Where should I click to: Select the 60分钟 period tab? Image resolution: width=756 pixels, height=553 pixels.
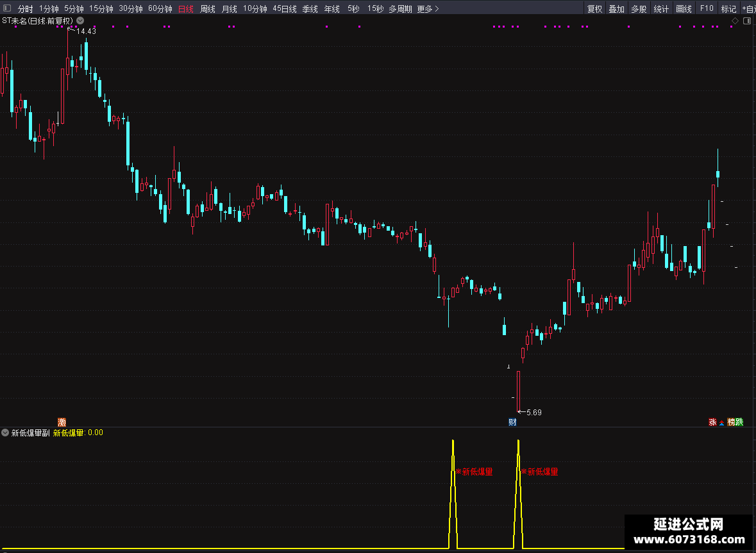(x=160, y=9)
